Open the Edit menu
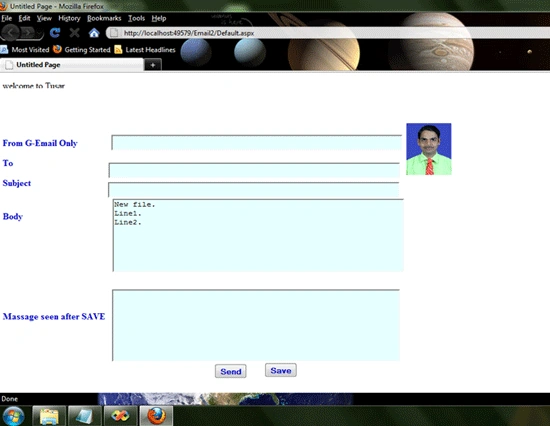Screen dimensions: 550x426 coord(24,18)
